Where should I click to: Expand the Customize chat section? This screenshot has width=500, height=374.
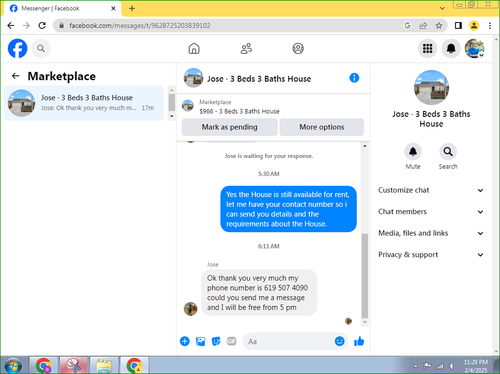[x=431, y=190]
